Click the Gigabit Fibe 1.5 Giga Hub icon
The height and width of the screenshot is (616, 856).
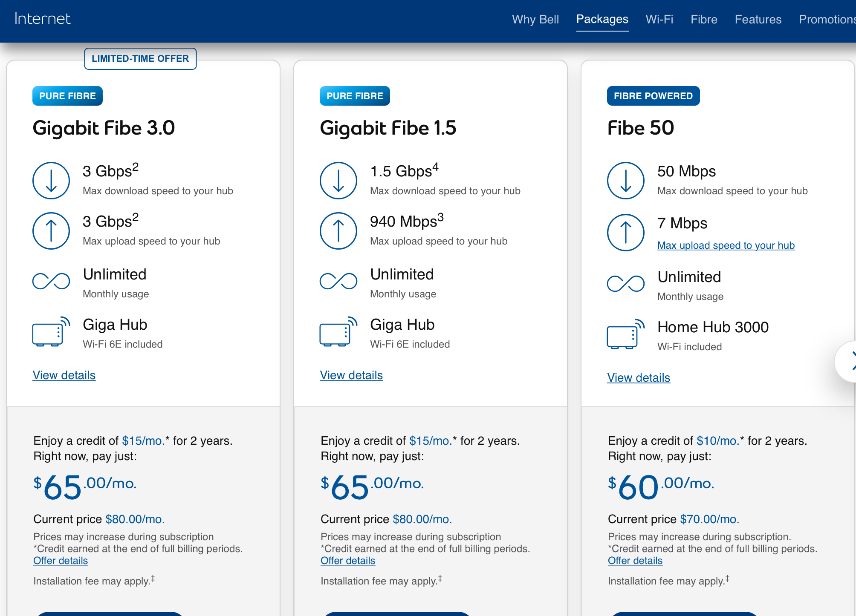(x=338, y=331)
